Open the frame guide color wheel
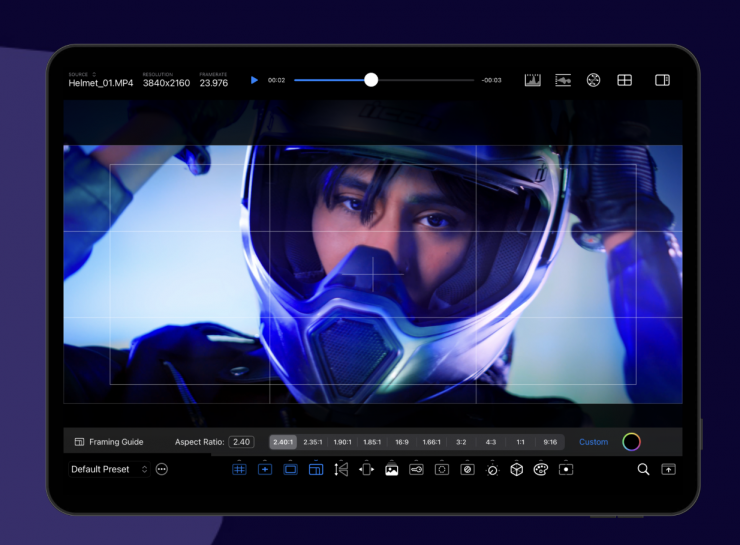This screenshot has height=545, width=740. click(x=631, y=442)
